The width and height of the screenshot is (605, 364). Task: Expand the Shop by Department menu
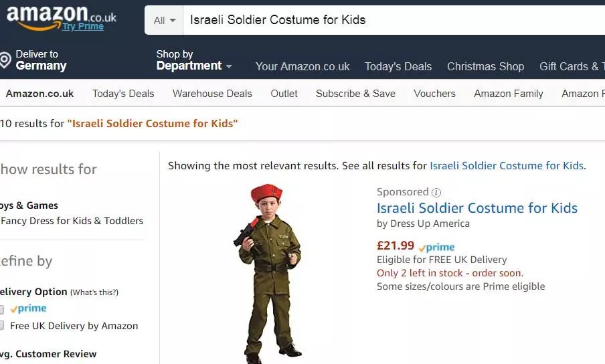click(x=194, y=60)
